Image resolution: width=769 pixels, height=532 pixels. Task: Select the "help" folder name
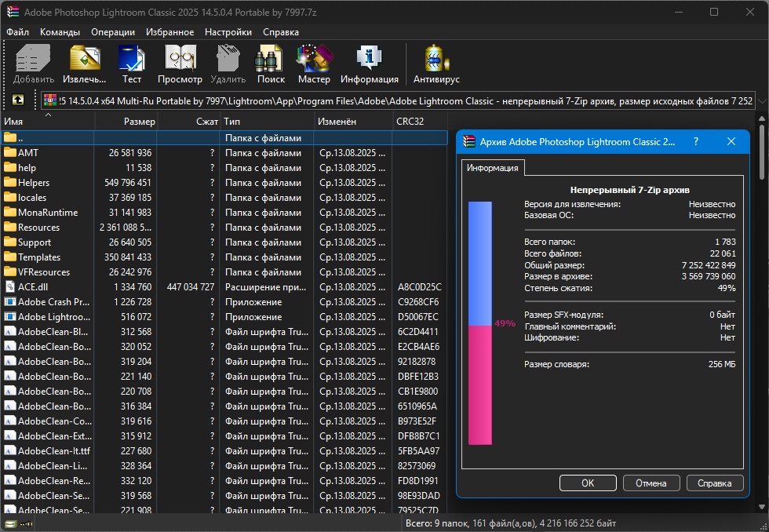point(27,168)
